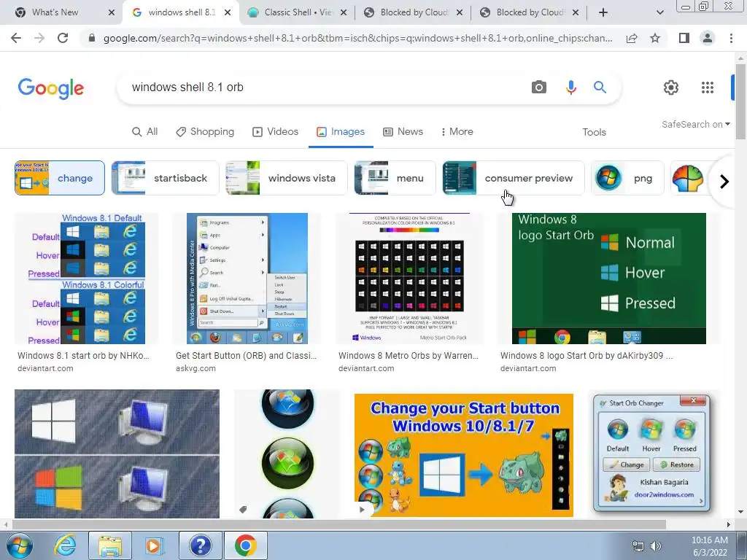Open the Windows Start orb

pyautogui.click(x=20, y=545)
